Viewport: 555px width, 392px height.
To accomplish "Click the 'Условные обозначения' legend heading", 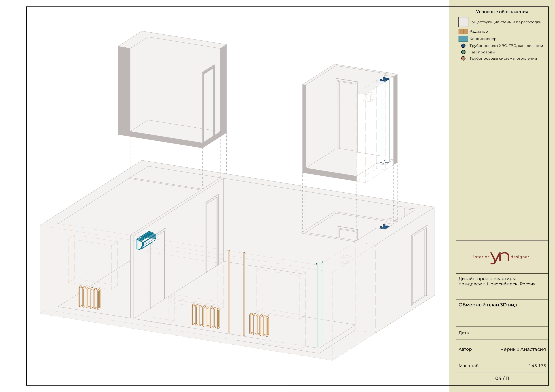I will 502,12.
